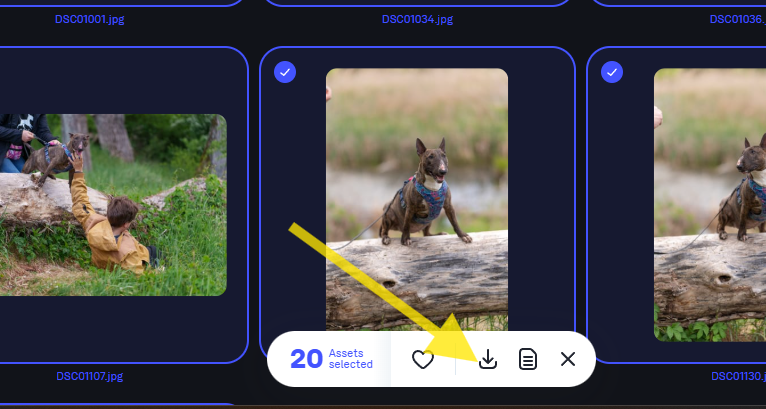Uncheck the DSC01130 photo checkmark
The height and width of the screenshot is (409, 766).
point(612,72)
